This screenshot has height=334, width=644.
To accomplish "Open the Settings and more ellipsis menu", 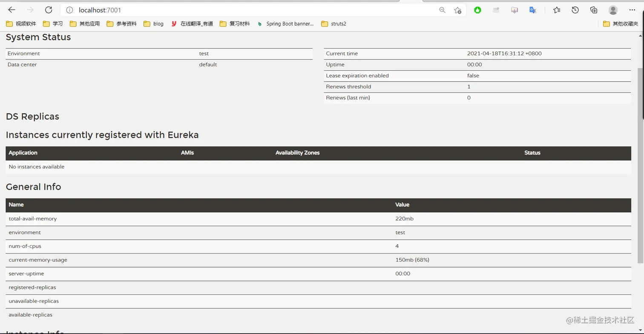I will tap(632, 10).
